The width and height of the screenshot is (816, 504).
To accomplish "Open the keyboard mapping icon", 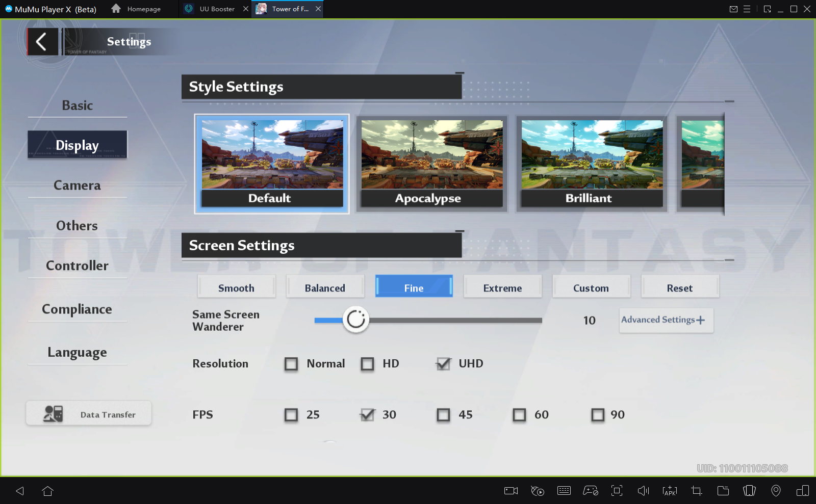I will coord(564,491).
